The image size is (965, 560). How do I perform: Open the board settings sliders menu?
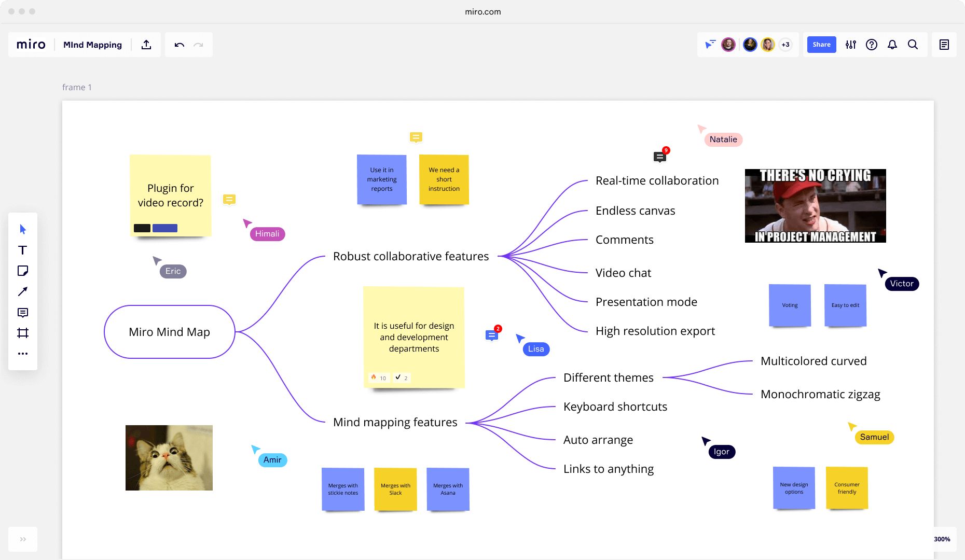coord(851,45)
